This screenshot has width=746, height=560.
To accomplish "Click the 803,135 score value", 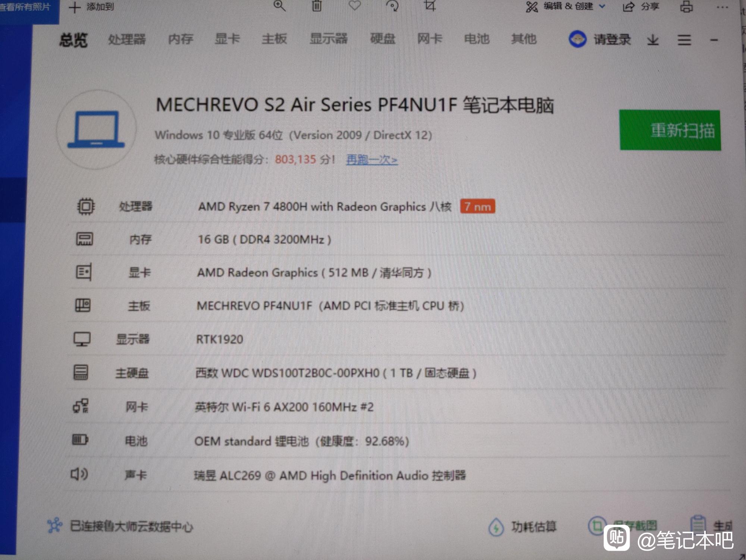I will point(295,159).
